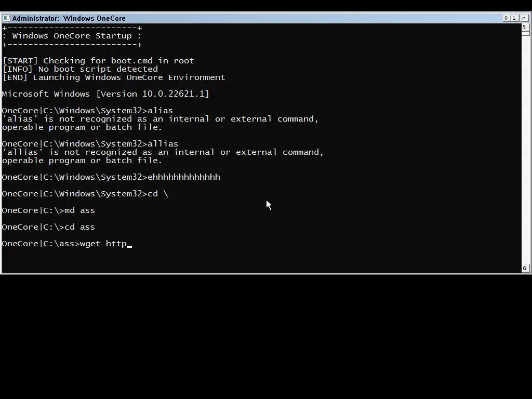This screenshot has height=399, width=532.
Task: Open the console system menu icon
Action: click(6, 18)
